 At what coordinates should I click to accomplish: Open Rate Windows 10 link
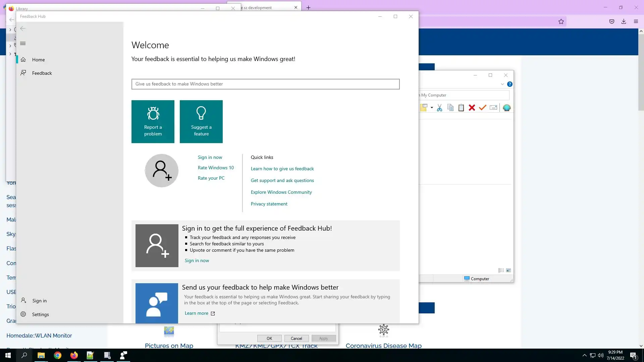[216, 168]
